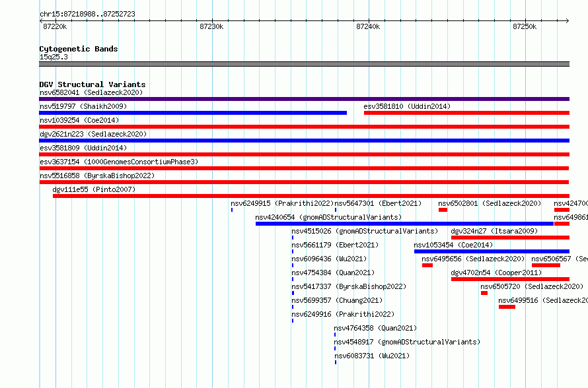Open nsv4754384 (Quan2021) label
The width and height of the screenshot is (588, 388).
333,273
